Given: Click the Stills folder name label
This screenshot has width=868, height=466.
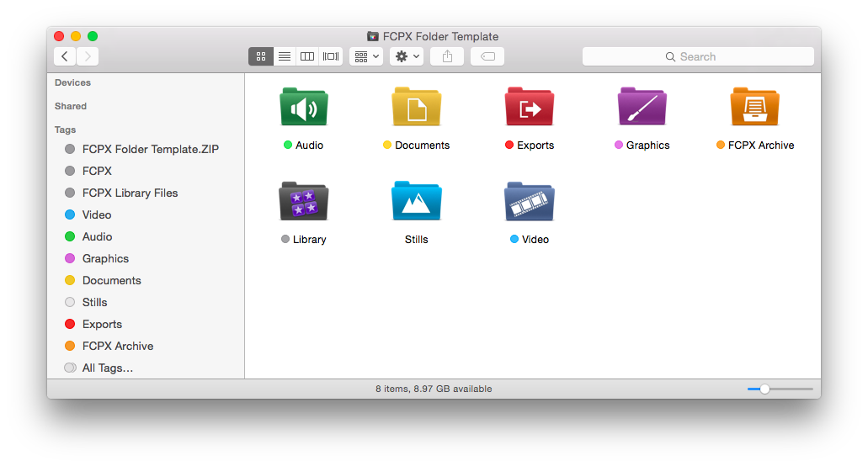Looking at the screenshot, I should pyautogui.click(x=416, y=240).
